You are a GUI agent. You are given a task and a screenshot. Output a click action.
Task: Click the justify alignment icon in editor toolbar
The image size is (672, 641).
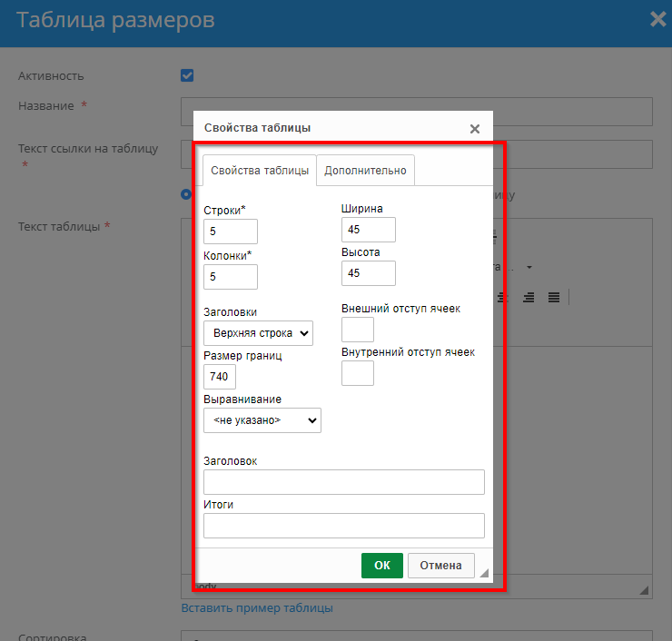tap(553, 297)
